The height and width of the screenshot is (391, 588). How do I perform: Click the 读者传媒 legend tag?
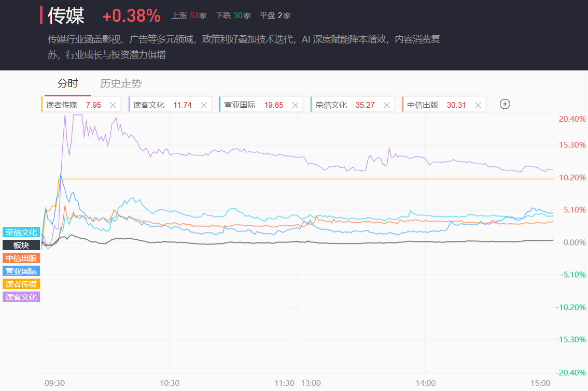click(x=21, y=284)
